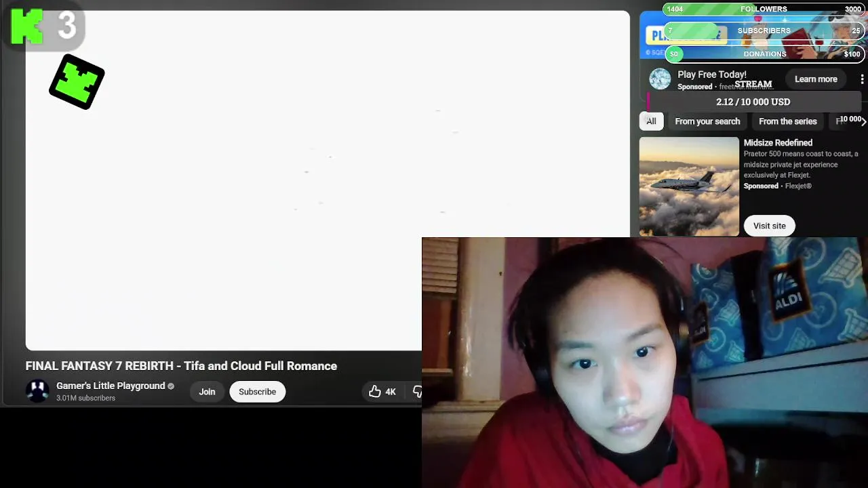Click the Play Free Today! ad text
Image resolution: width=868 pixels, height=488 pixels.
click(x=712, y=75)
